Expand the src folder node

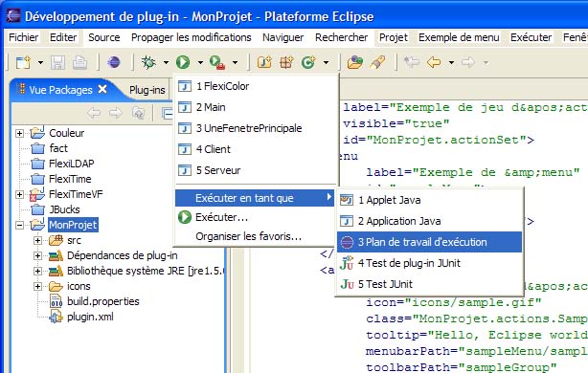[x=37, y=240]
